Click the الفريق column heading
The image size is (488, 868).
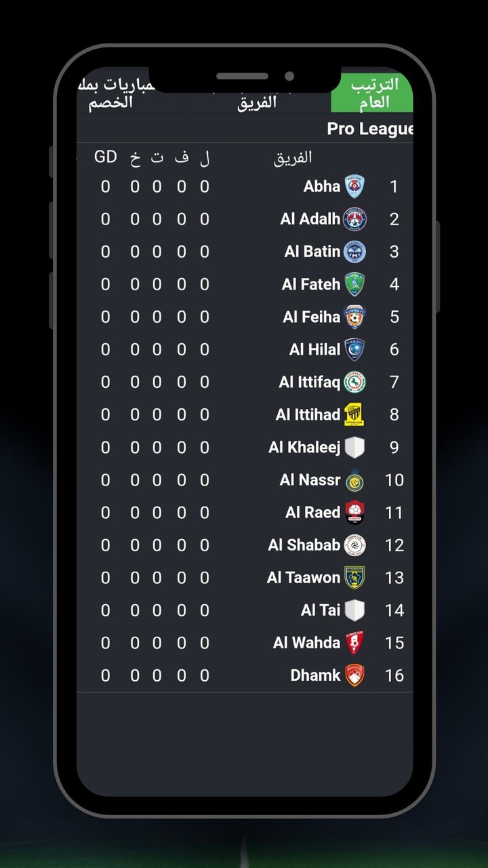290,157
